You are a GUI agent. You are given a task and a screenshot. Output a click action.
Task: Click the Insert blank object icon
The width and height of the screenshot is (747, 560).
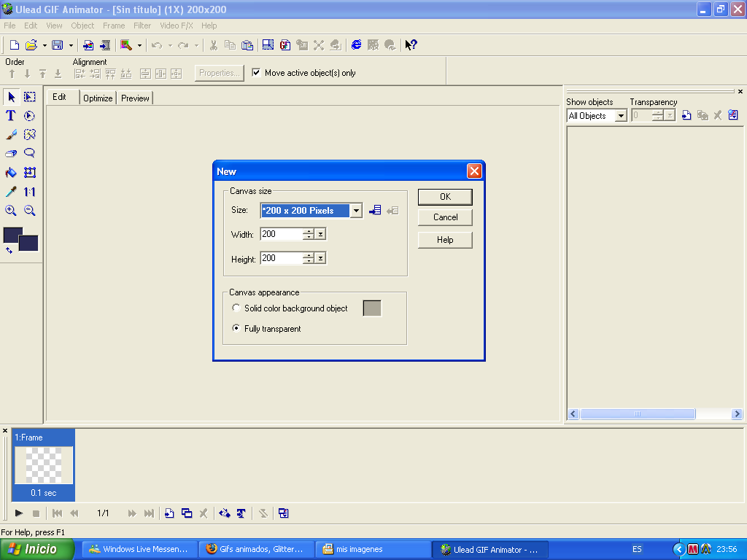(x=686, y=115)
